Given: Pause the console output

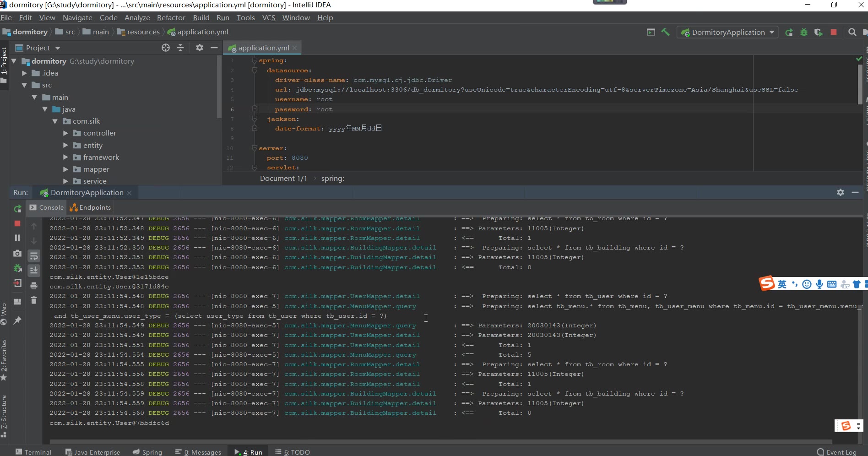Looking at the screenshot, I should pyautogui.click(x=17, y=238).
